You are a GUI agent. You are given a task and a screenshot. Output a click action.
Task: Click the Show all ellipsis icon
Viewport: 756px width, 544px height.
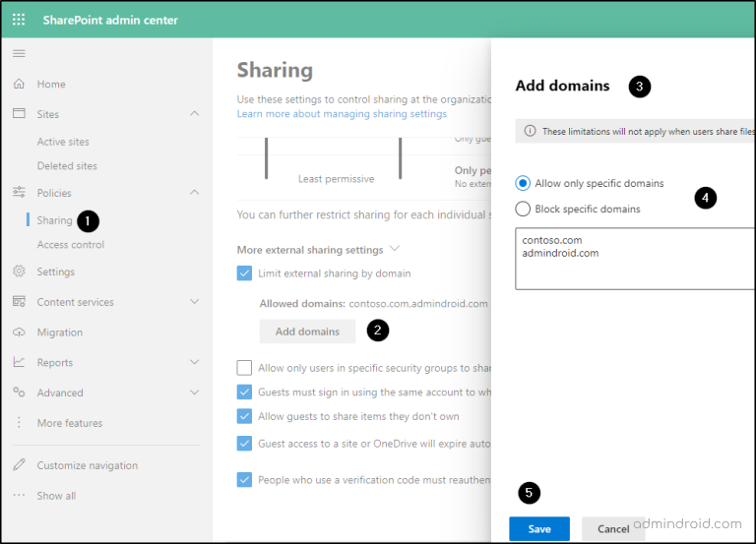pos(19,495)
